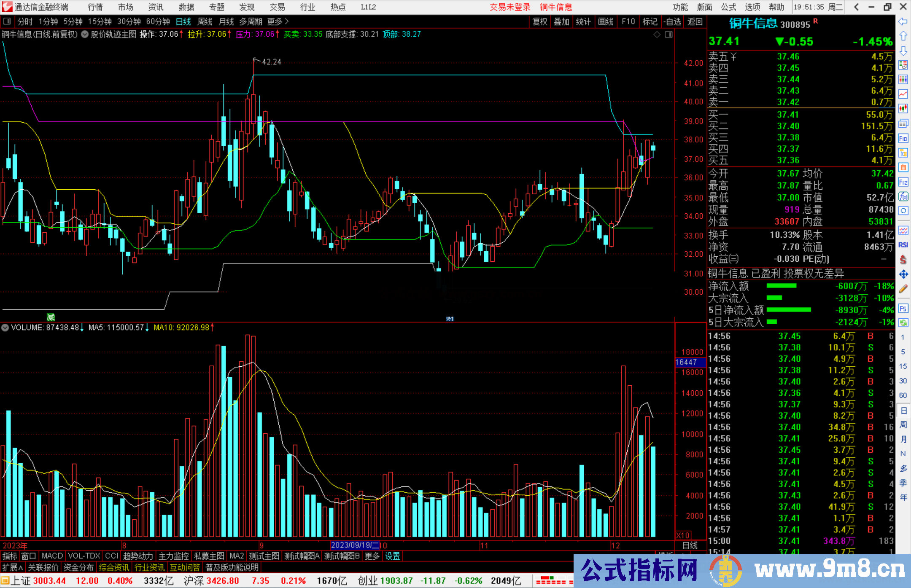The image size is (911, 588).
Task: Open the 行情 menu
Action: click(95, 7)
